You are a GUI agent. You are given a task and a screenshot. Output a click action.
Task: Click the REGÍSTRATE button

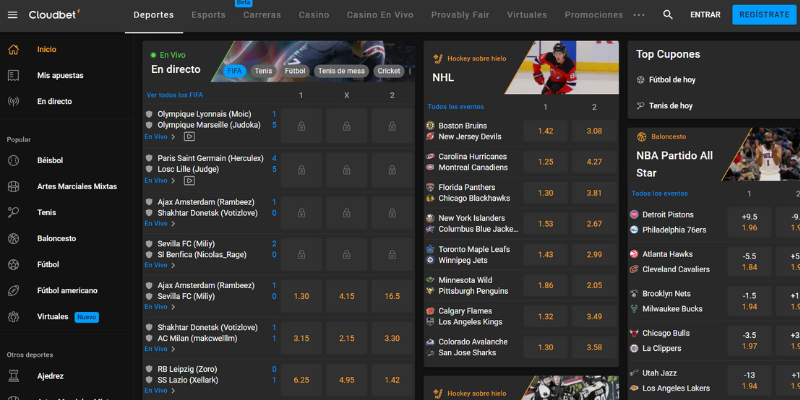(x=764, y=15)
